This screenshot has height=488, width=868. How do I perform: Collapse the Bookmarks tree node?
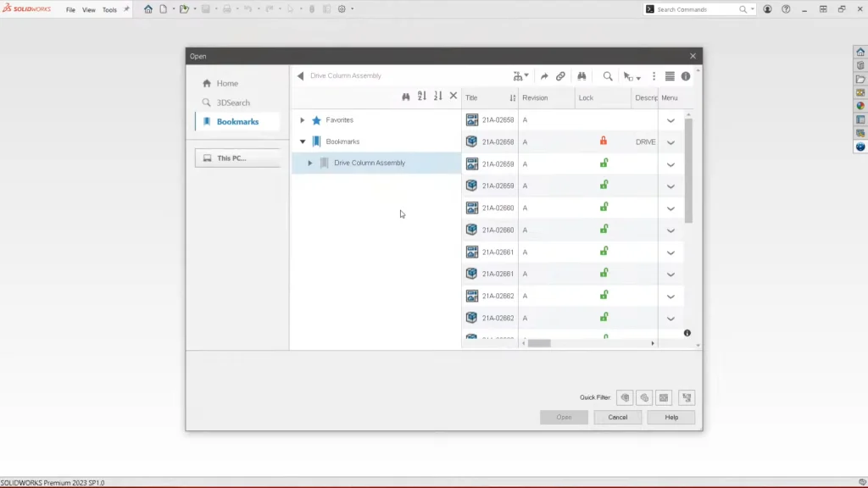click(x=303, y=141)
